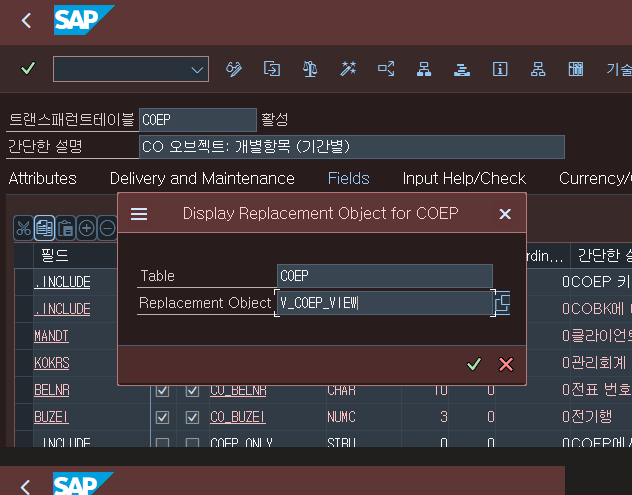Toggle the initial values checkbox in BUZEI row
This screenshot has width=632, height=495.
(192, 417)
